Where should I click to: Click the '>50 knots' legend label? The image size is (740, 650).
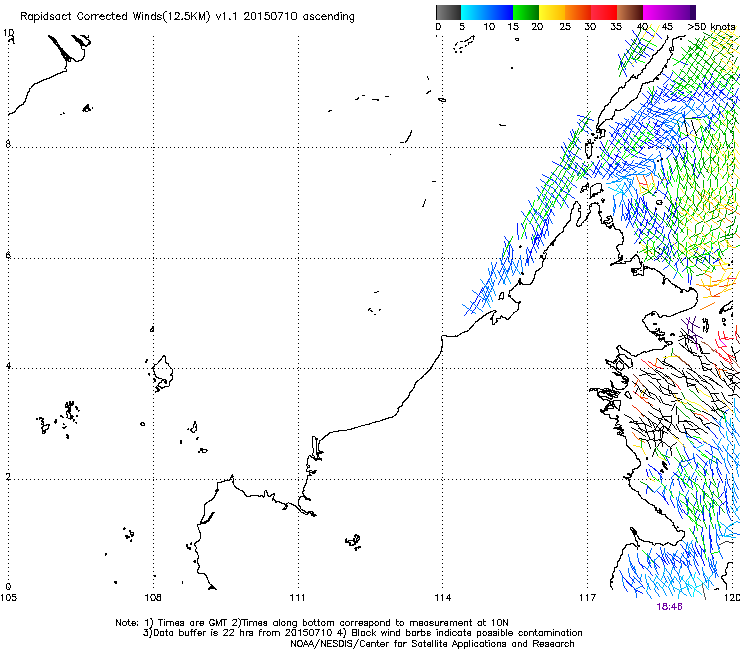click(x=711, y=26)
